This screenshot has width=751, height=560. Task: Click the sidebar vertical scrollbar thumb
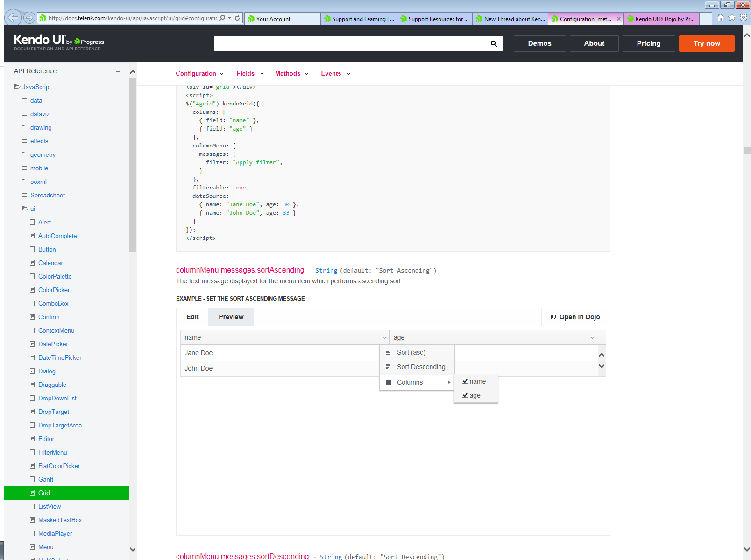pos(133,165)
